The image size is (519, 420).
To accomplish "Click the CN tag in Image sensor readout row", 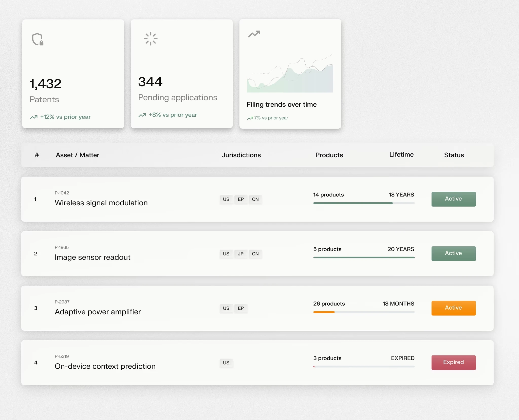I will coord(255,254).
